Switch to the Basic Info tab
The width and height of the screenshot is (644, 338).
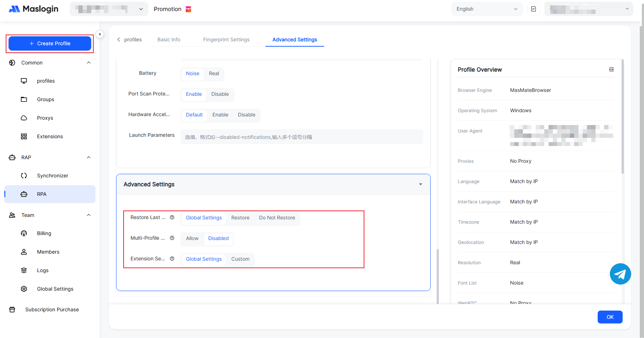pos(169,40)
